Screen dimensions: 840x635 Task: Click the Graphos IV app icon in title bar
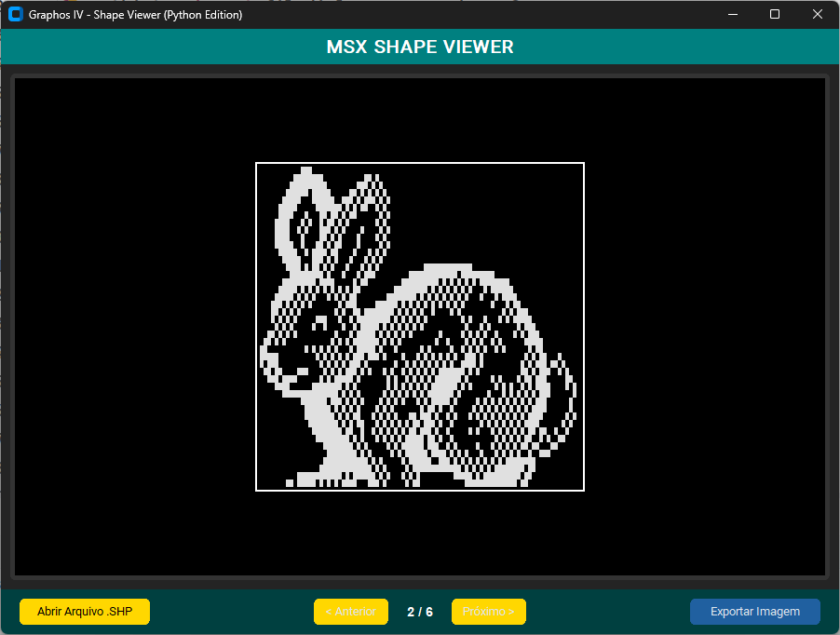point(15,14)
